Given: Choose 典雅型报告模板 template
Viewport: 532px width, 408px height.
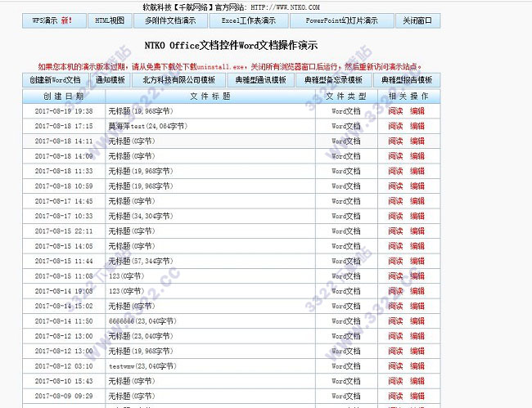Looking at the screenshot, I should (407, 80).
